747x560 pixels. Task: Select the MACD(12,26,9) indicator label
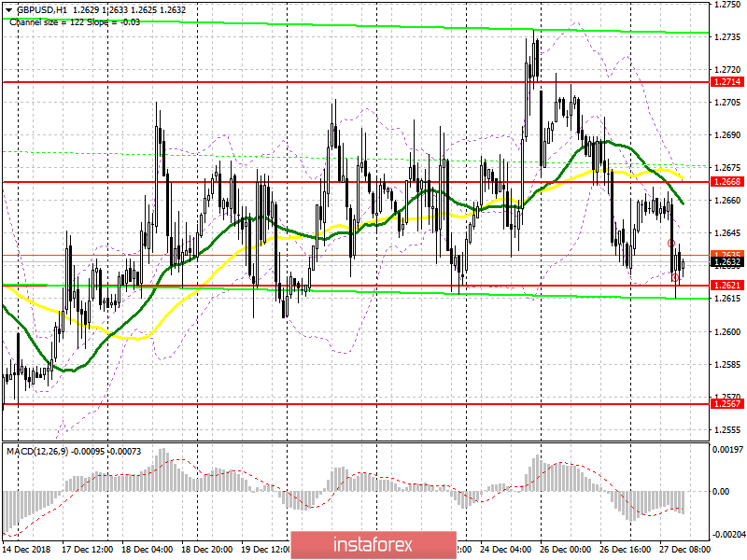click(37, 451)
